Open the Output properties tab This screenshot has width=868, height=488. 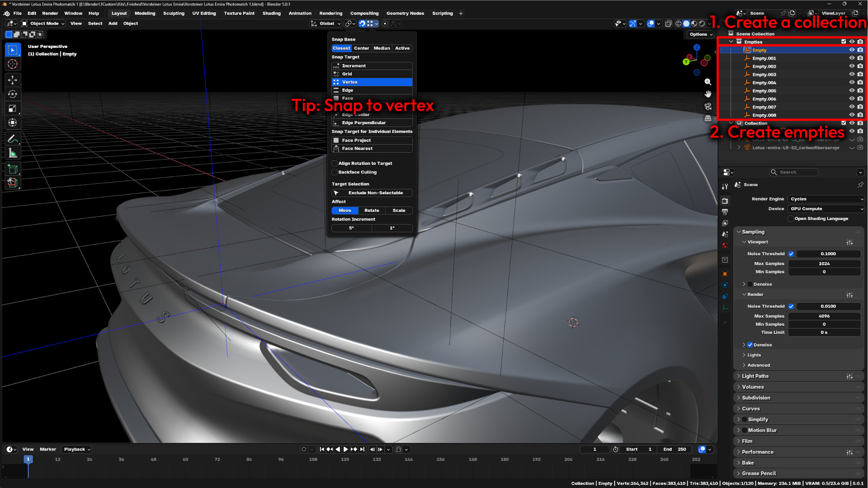tap(725, 212)
